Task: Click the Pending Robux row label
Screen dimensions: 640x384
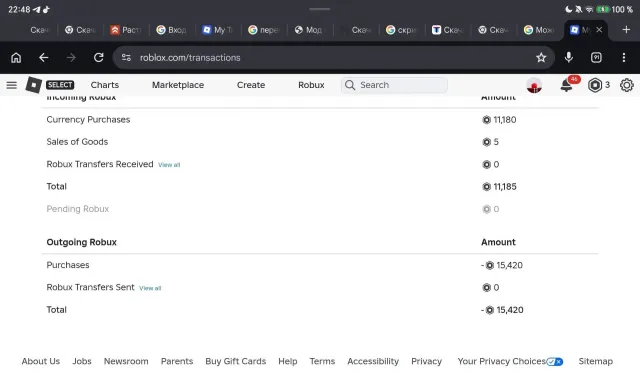Action: coord(78,209)
